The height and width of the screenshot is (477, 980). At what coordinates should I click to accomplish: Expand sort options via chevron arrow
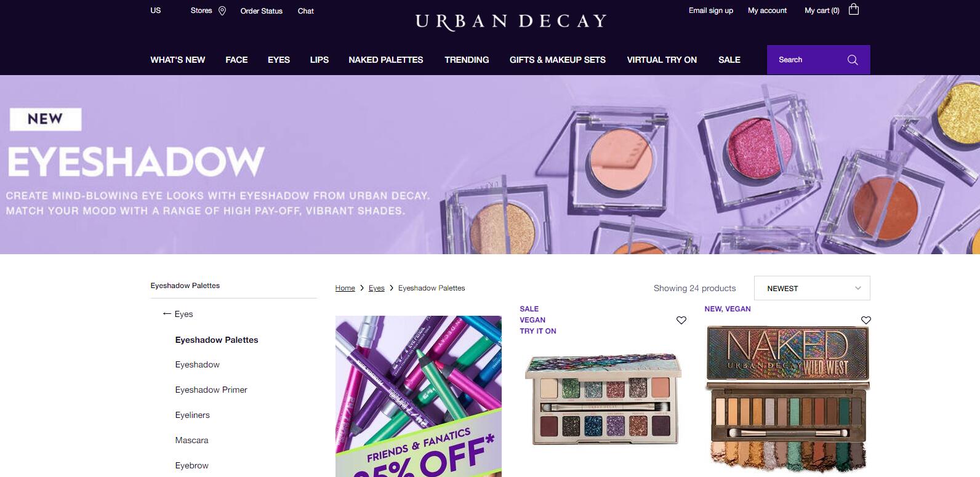(x=858, y=288)
